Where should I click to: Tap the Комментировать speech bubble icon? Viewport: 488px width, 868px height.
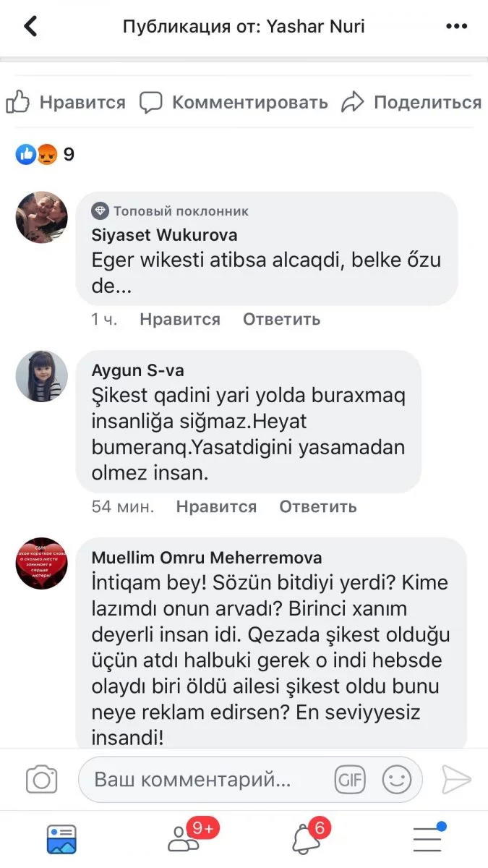click(150, 102)
